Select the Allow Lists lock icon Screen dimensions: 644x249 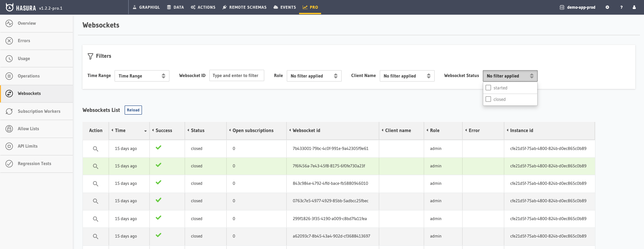coord(9,129)
